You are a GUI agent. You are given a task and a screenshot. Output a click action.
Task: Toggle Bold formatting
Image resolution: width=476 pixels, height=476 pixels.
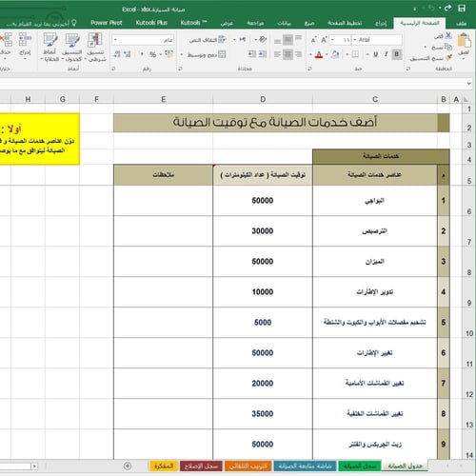click(397, 54)
